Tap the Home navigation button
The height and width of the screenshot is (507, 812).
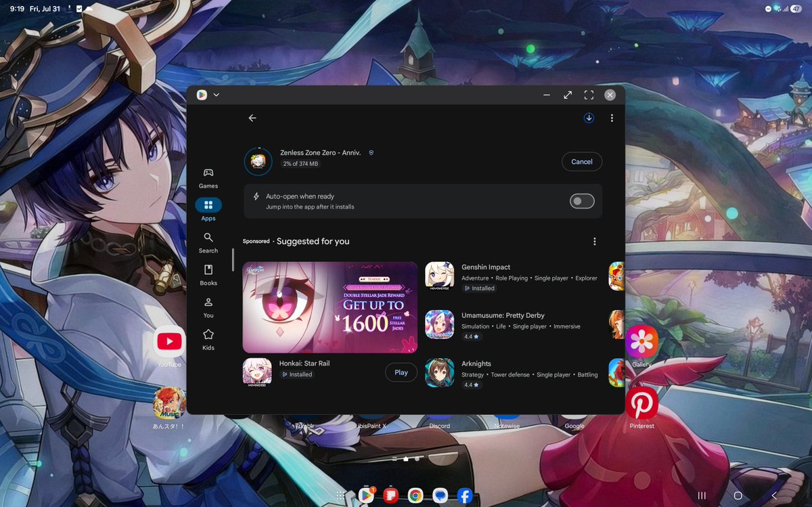(x=738, y=495)
